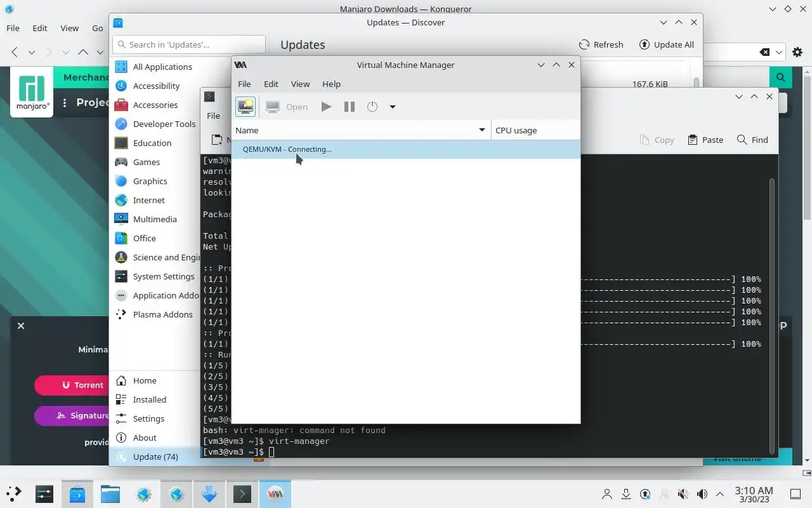Click Copy in Konsole toolbar
Image resolution: width=812 pixels, height=508 pixels.
click(657, 140)
